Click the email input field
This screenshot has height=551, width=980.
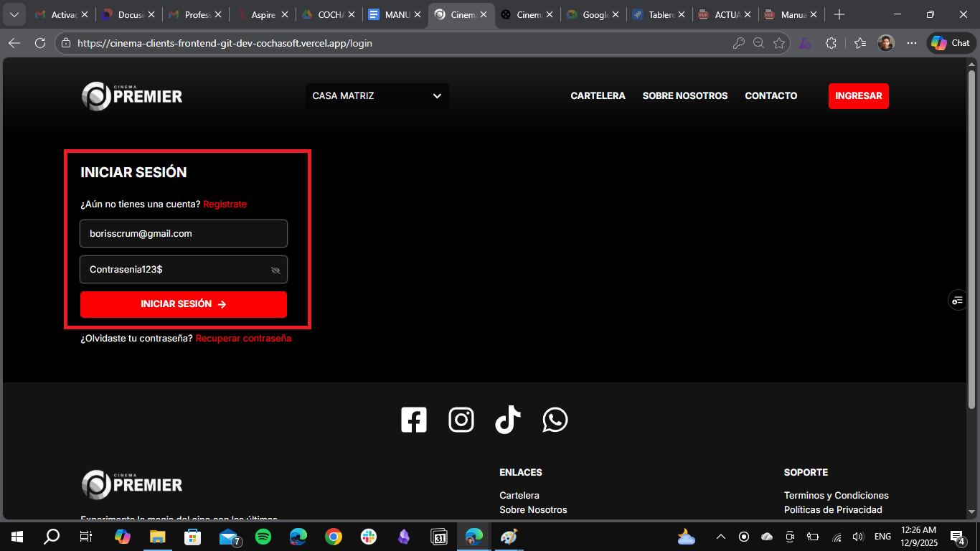pos(183,233)
